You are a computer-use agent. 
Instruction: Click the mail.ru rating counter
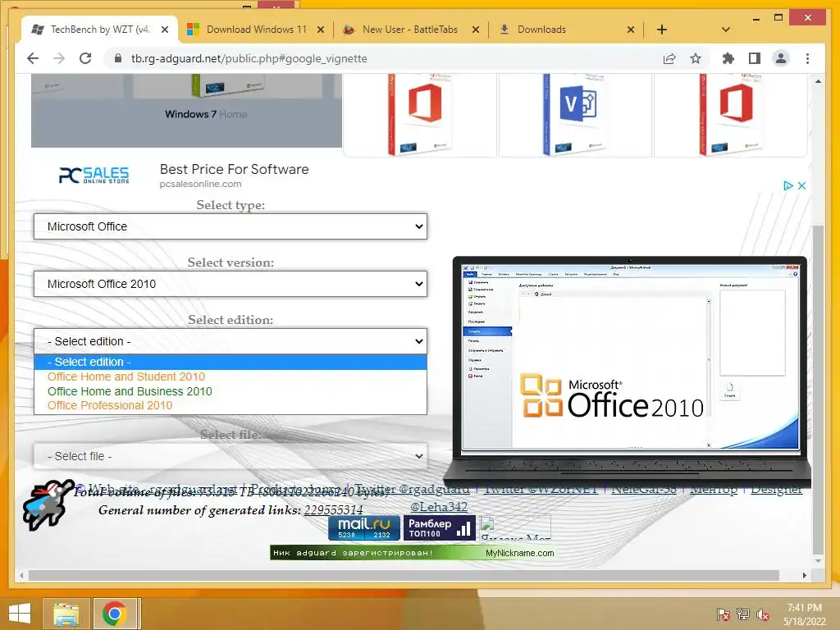pyautogui.click(x=364, y=527)
